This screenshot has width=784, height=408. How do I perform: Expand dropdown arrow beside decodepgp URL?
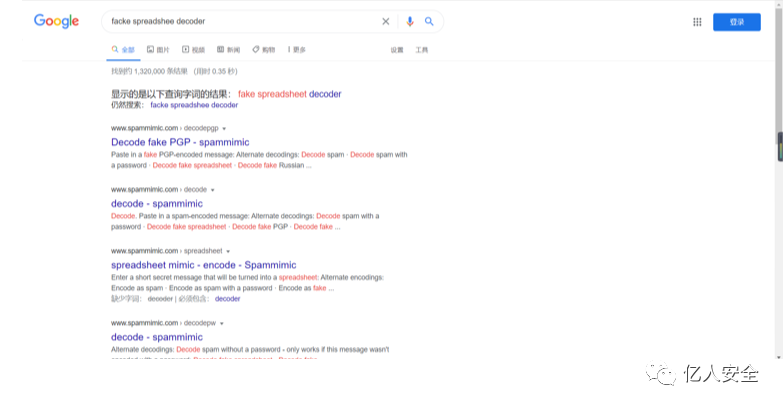coord(224,128)
